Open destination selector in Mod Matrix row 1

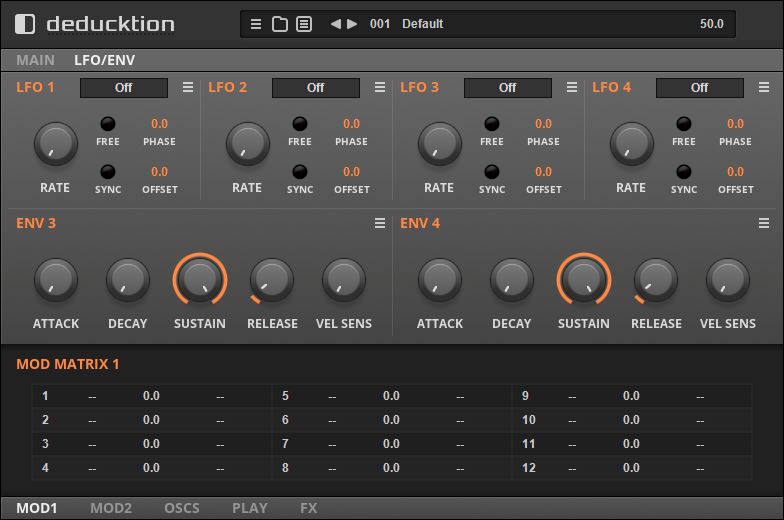(220, 396)
